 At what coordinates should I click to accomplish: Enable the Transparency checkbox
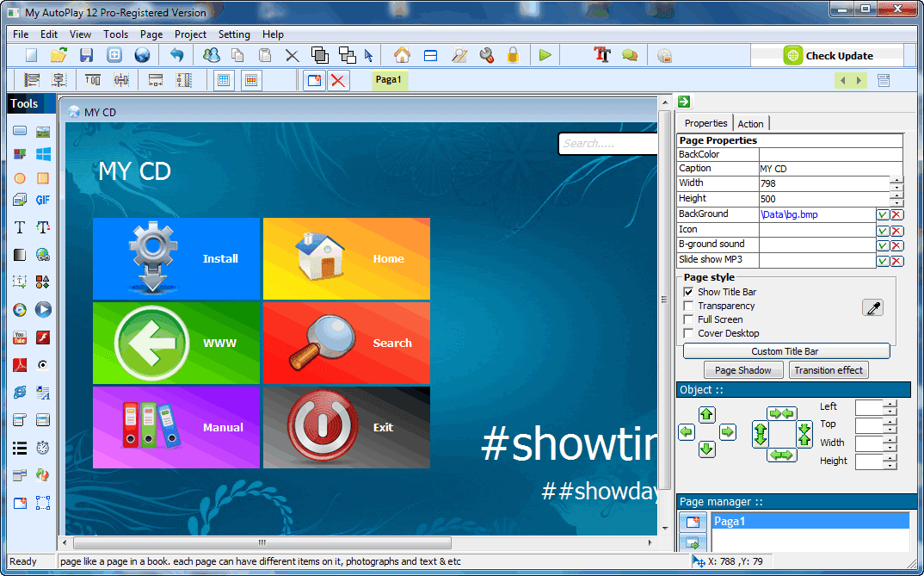click(688, 306)
